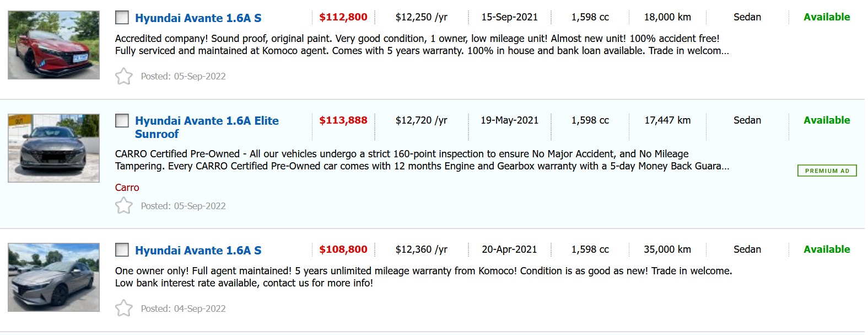This screenshot has width=868, height=335.
Task: View the dark grey Avante Elite front photo
Action: tap(53, 148)
